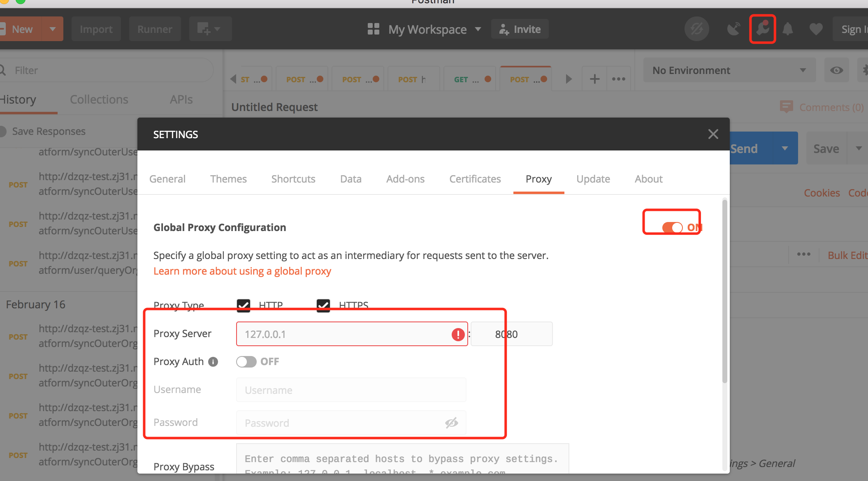
Task: Toggle the Save Responses switch
Action: [x=3, y=132]
